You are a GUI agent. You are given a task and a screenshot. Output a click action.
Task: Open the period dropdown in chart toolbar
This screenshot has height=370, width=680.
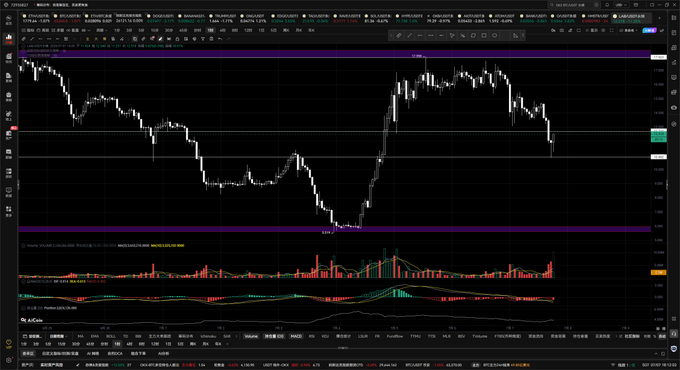[102, 30]
